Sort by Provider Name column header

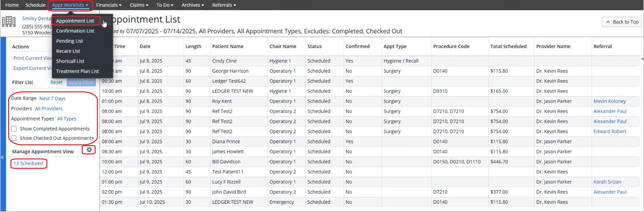[553, 46]
